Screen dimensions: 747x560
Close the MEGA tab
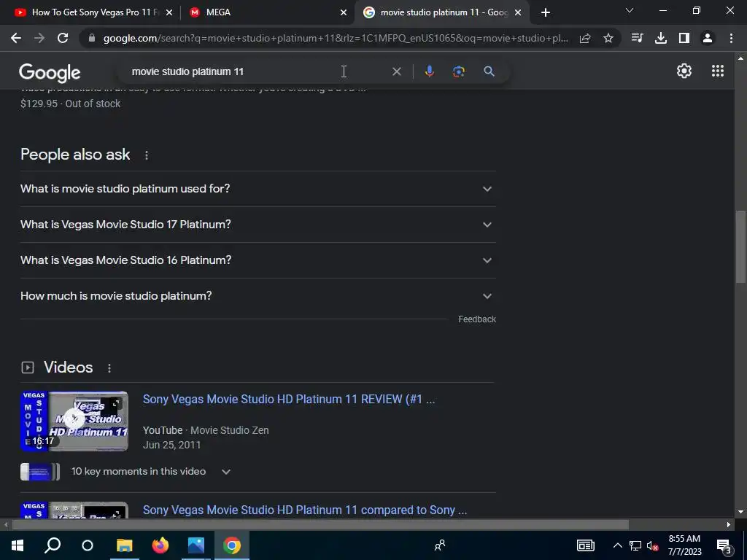pyautogui.click(x=343, y=12)
